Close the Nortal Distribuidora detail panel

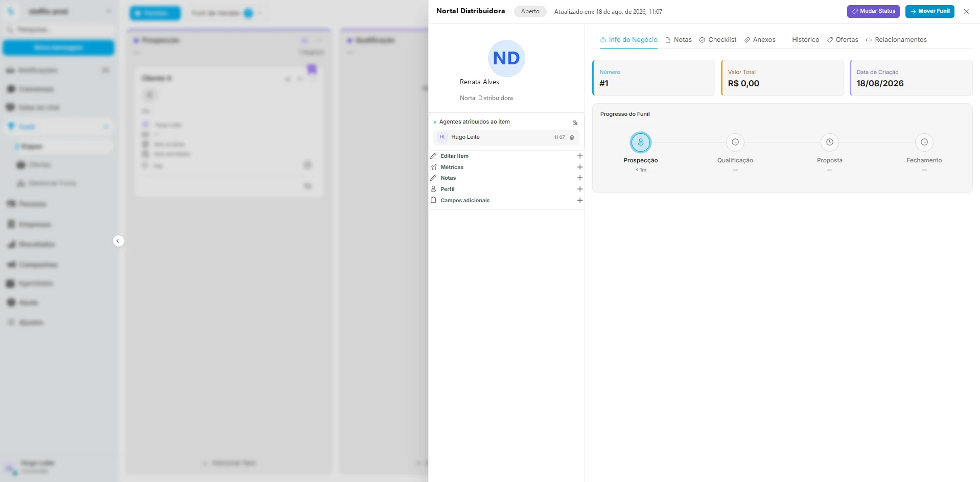966,11
